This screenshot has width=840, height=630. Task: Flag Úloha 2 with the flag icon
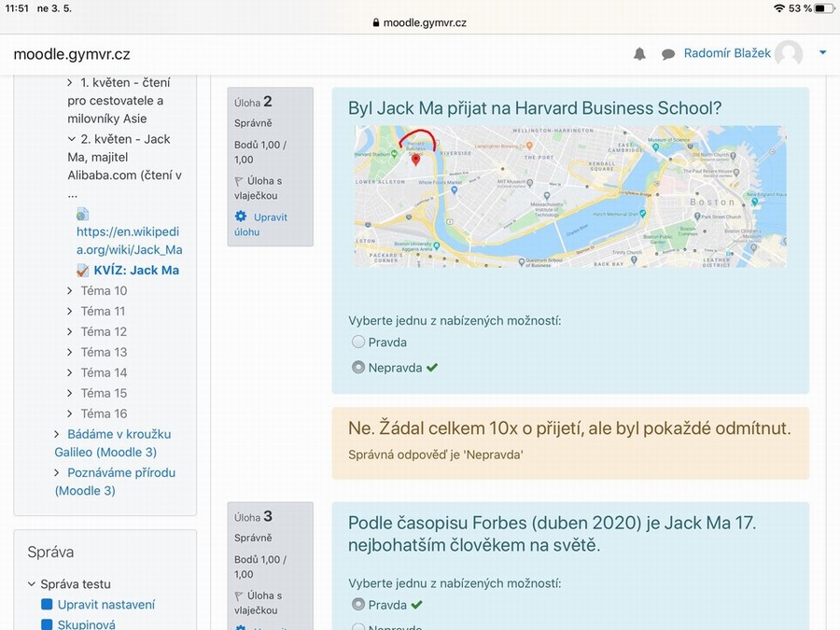click(x=239, y=182)
